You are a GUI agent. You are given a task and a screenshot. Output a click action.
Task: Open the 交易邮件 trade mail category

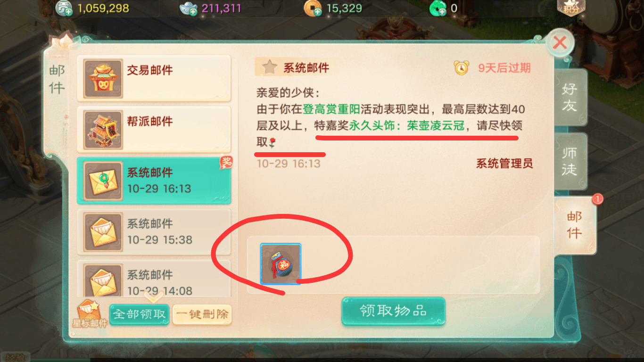pos(154,79)
